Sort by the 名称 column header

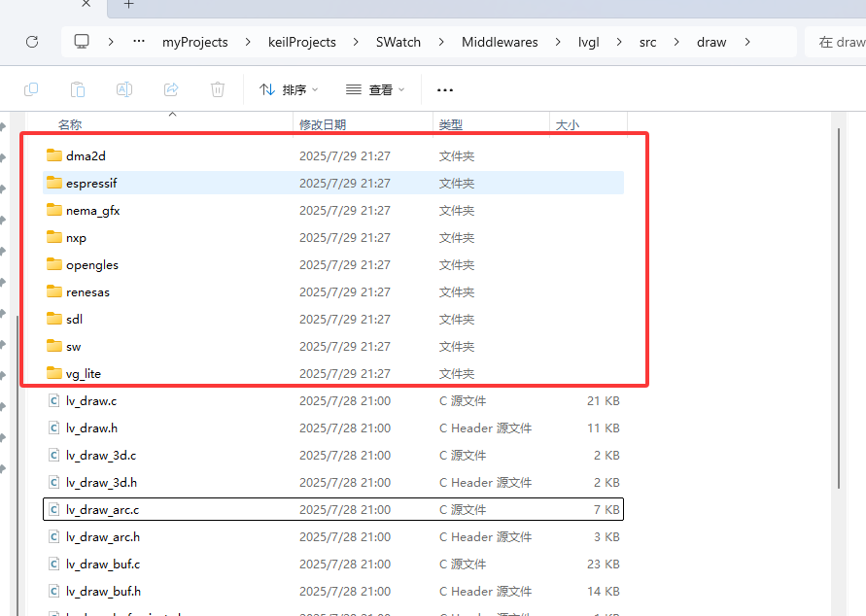pos(70,125)
